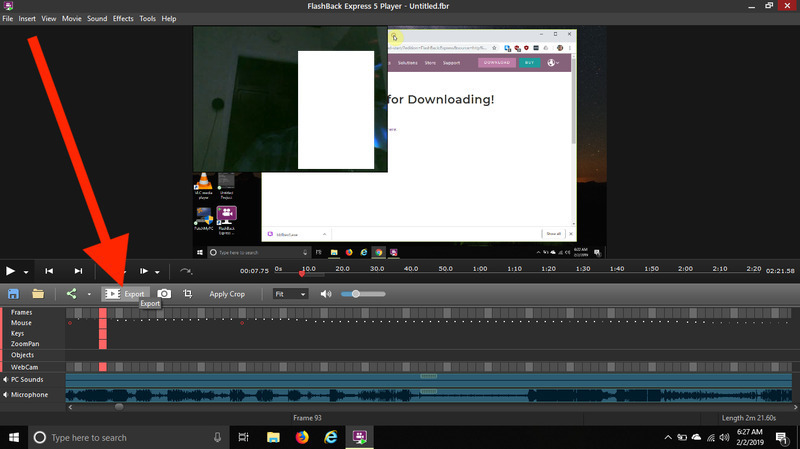Jump to the movie start
Screen dimensions: 800x449
(49, 271)
